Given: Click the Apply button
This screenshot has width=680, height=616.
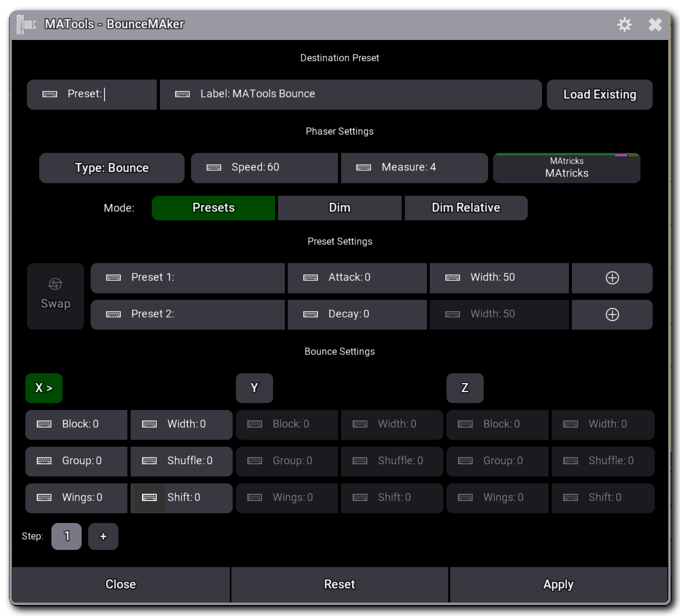Looking at the screenshot, I should tap(558, 585).
